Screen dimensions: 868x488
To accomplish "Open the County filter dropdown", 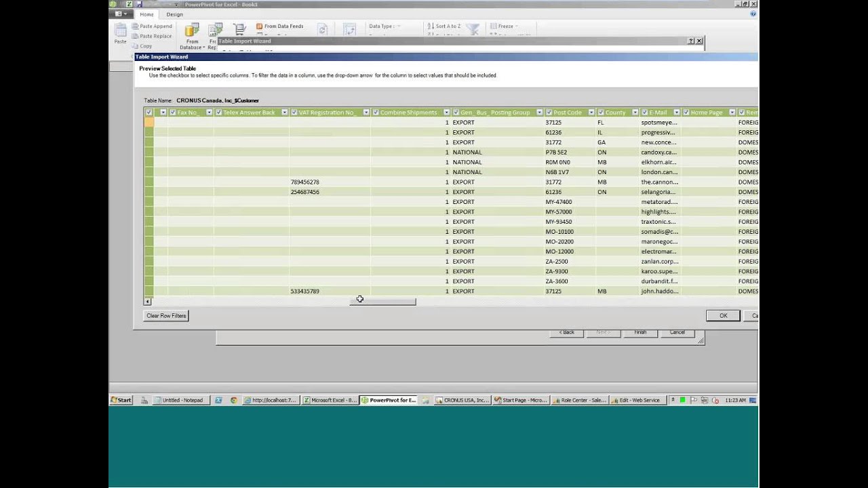I will 635,113.
